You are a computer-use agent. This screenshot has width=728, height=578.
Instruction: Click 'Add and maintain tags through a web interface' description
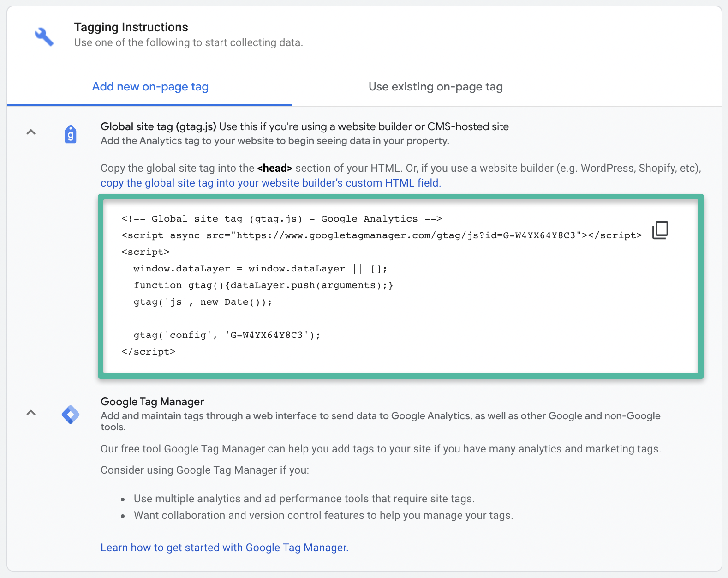(381, 421)
